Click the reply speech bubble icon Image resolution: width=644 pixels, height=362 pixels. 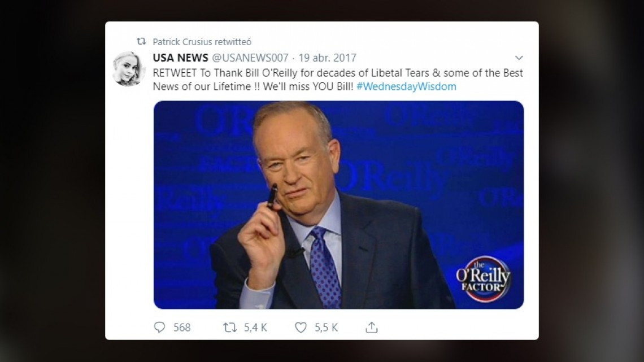click(x=159, y=327)
